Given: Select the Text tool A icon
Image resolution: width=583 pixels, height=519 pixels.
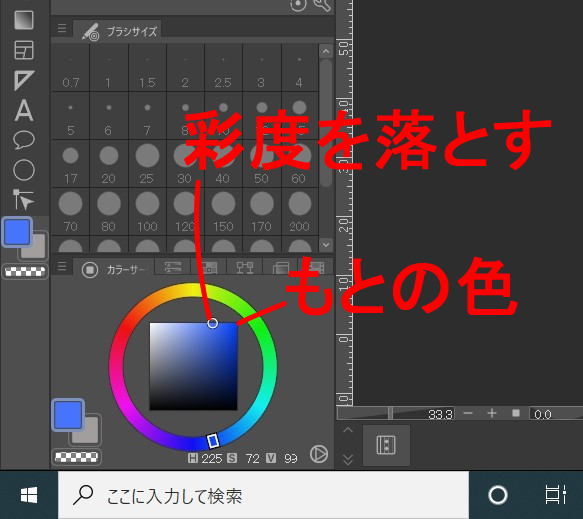Looking at the screenshot, I should (x=24, y=110).
